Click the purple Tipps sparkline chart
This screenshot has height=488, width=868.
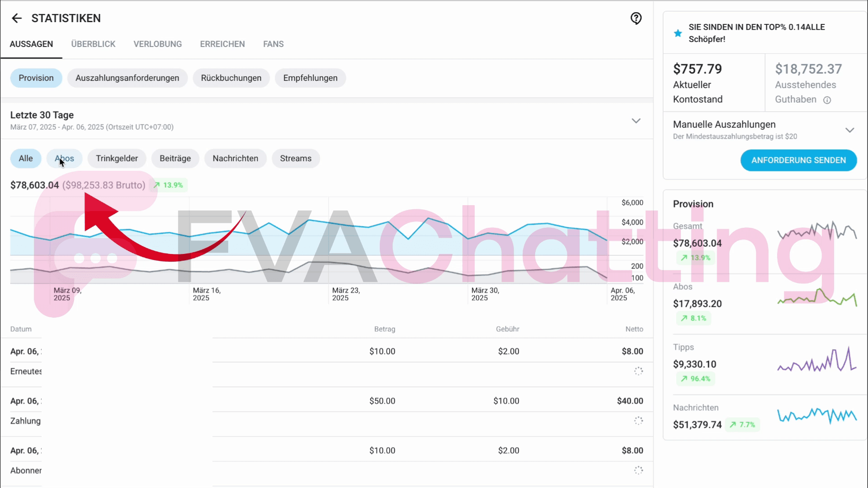[x=816, y=361]
